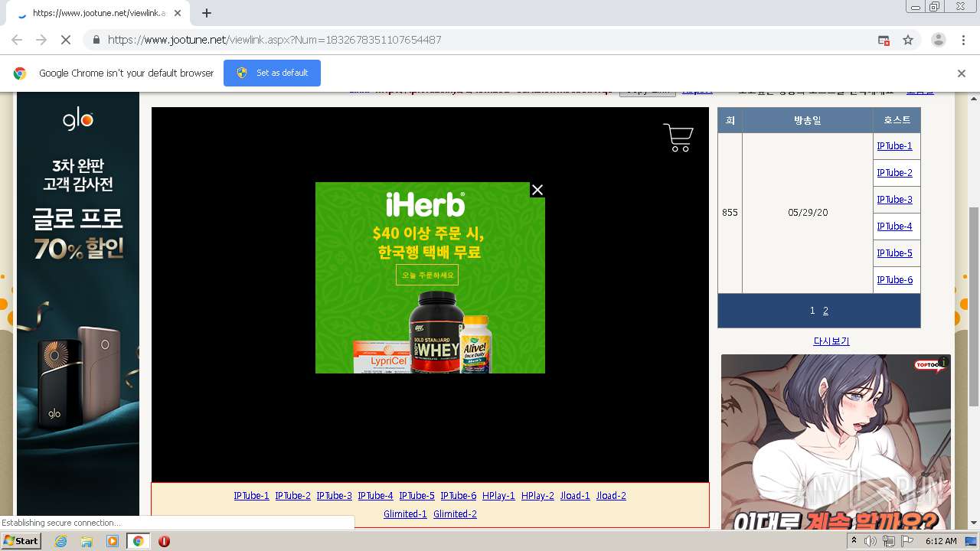
Task: Bookmark this page with star icon
Action: [x=908, y=40]
